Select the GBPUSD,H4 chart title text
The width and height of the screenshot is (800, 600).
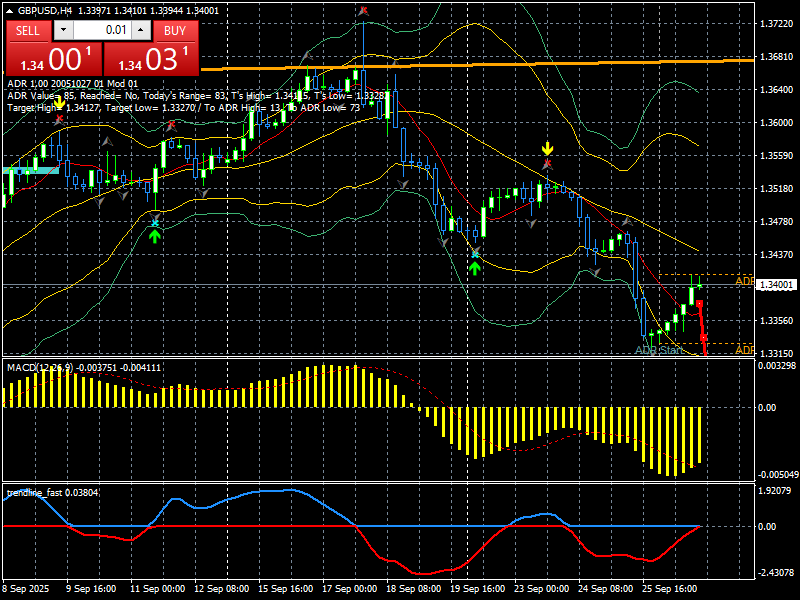point(45,11)
